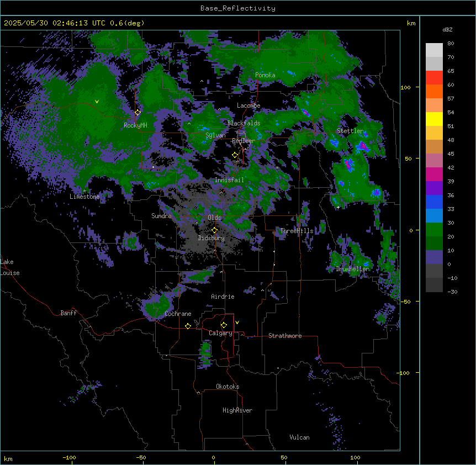The height and width of the screenshot is (465, 476).
Task: Click the Banff label
Action: [x=68, y=313]
